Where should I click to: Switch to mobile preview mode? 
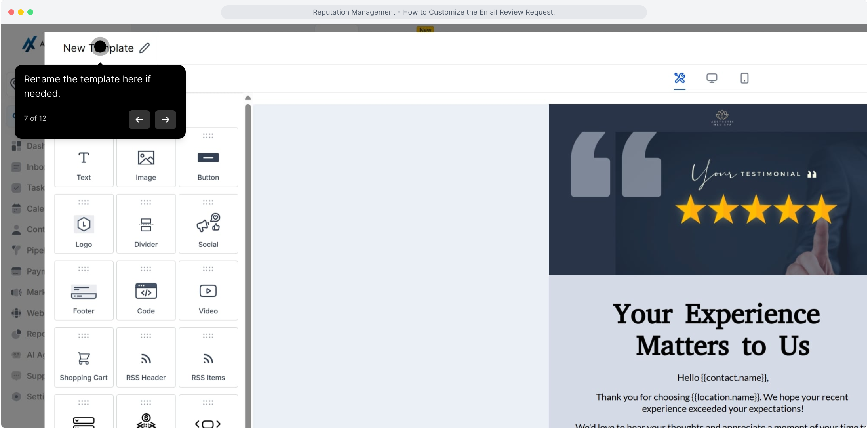pos(744,78)
